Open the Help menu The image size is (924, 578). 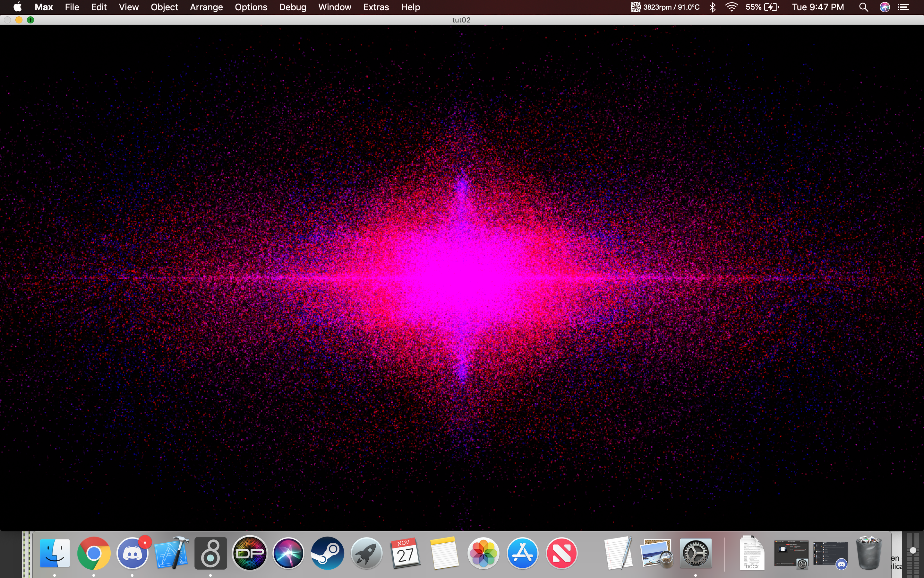point(410,7)
